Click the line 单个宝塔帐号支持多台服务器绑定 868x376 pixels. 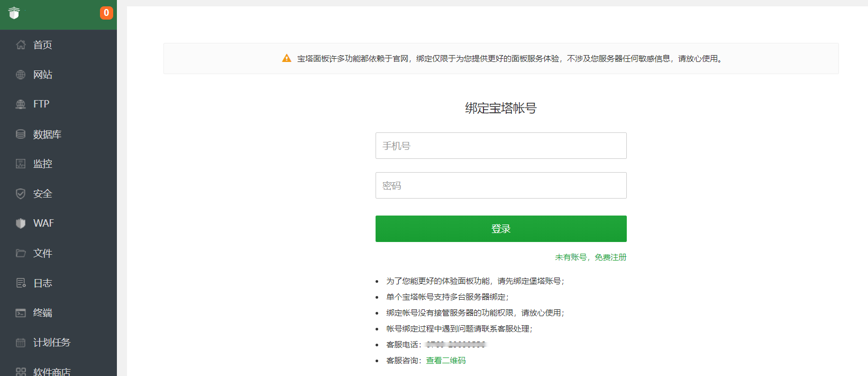click(447, 297)
